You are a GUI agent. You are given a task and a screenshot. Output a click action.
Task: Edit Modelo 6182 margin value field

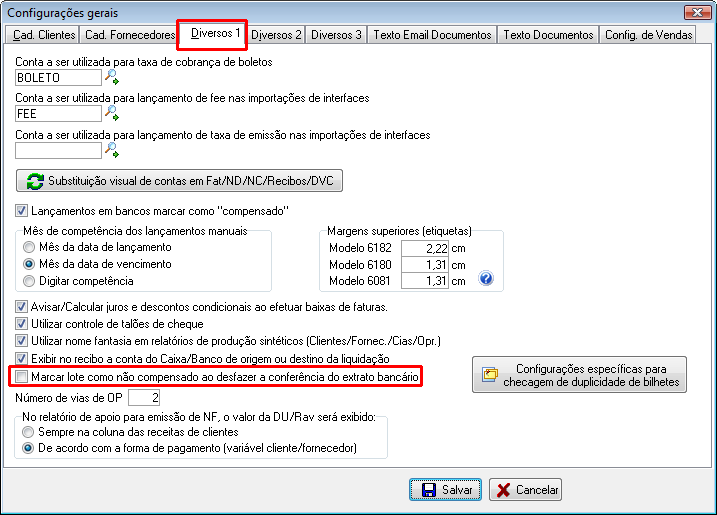[x=425, y=248]
